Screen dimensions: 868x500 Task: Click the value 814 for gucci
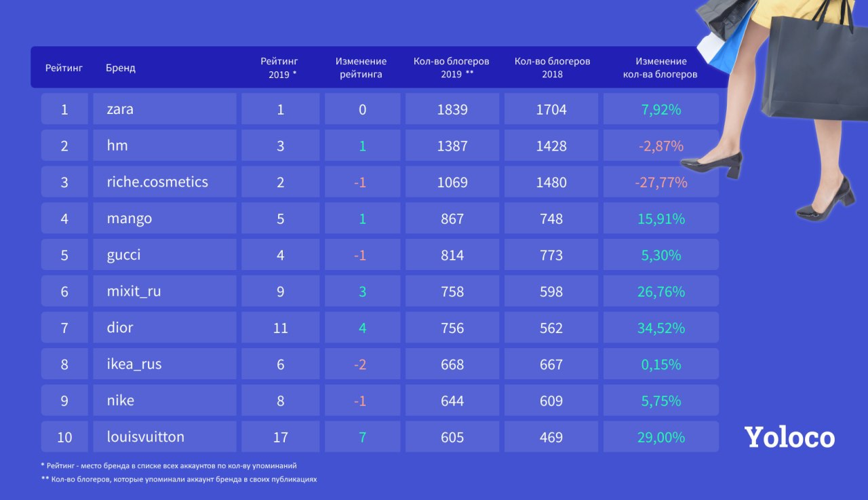[x=452, y=254]
